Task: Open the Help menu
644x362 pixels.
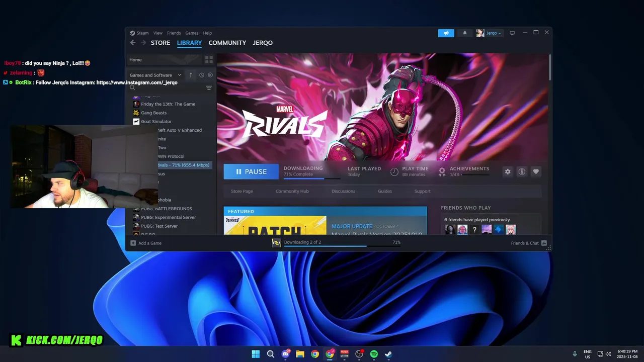Action: pos(207,33)
